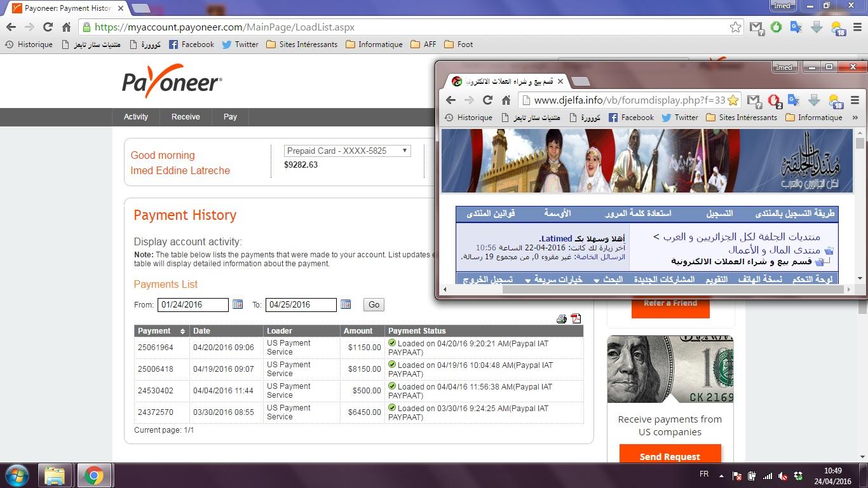Open Google Translate extension in djelfa window

793,100
